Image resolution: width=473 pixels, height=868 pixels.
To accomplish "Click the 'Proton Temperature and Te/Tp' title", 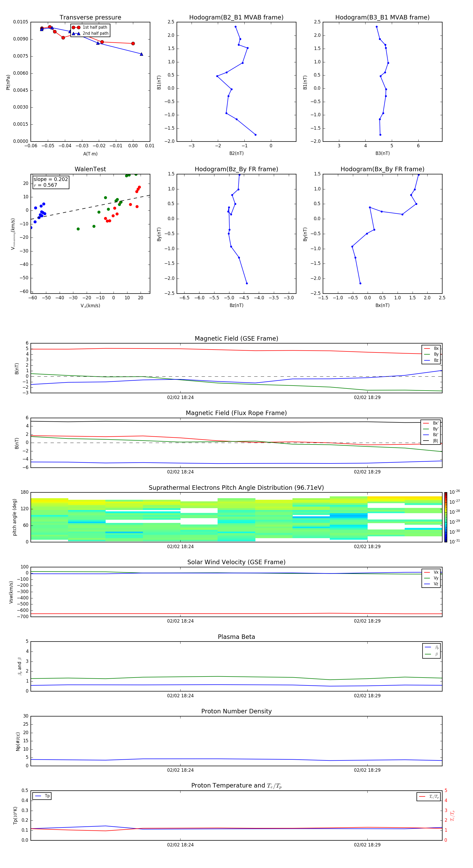I will tap(236, 786).
